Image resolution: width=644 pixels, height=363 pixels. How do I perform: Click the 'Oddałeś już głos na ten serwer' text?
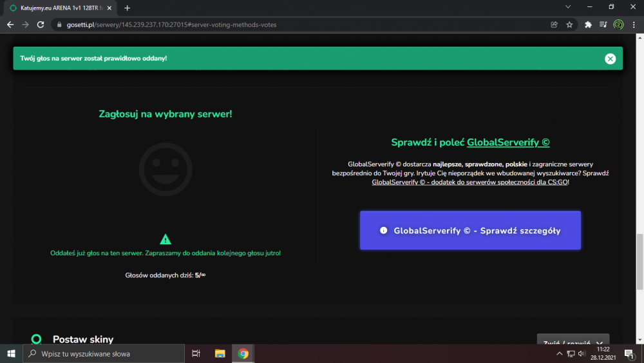point(166,253)
